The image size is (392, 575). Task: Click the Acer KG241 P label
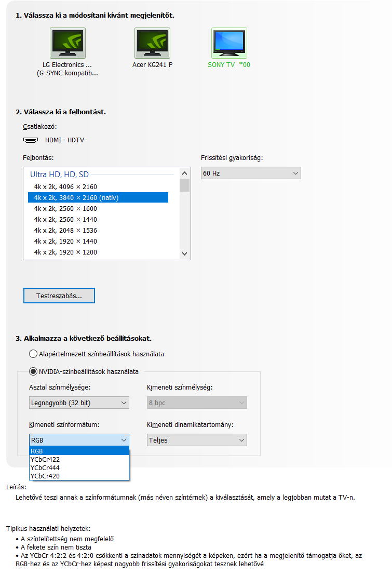point(152,65)
